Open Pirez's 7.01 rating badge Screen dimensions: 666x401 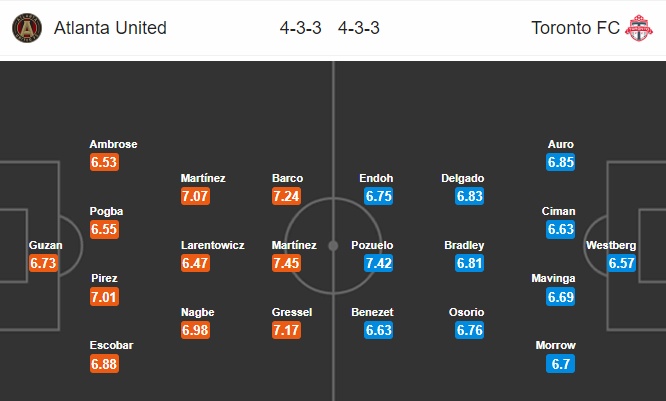104,297
